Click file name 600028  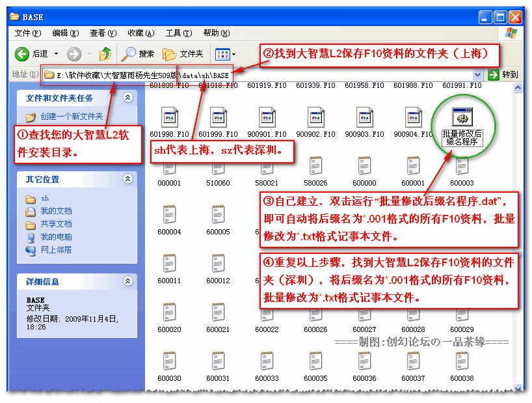pyautogui.click(x=413, y=329)
